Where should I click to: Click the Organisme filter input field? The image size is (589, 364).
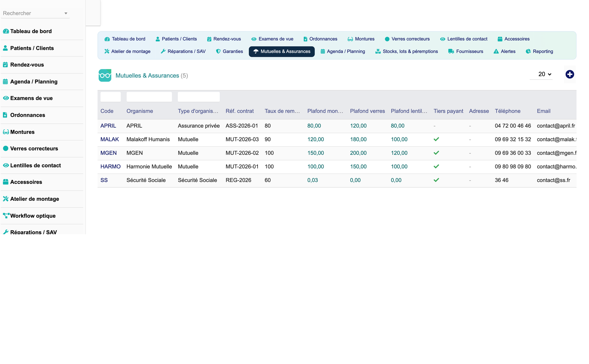(149, 97)
